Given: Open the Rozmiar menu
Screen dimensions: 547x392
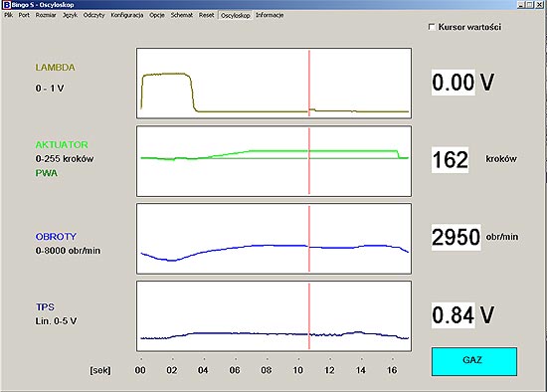Looking at the screenshot, I should coord(46,15).
